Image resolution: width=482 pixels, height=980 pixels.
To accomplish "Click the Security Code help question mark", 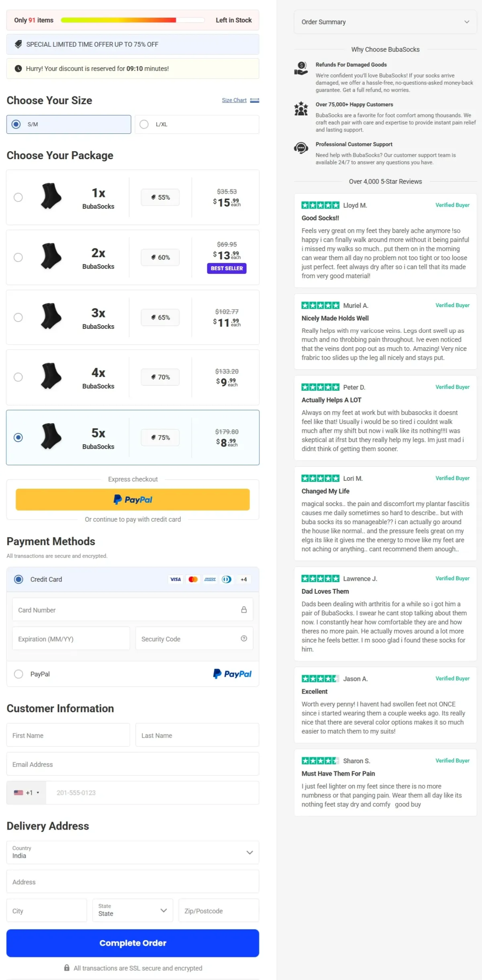I will (244, 638).
